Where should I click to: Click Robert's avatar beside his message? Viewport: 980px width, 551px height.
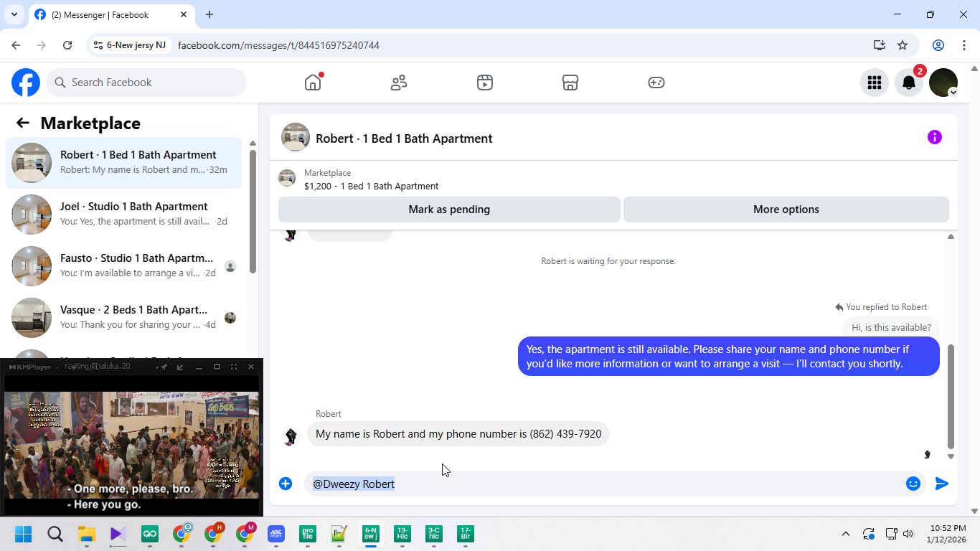coord(291,435)
